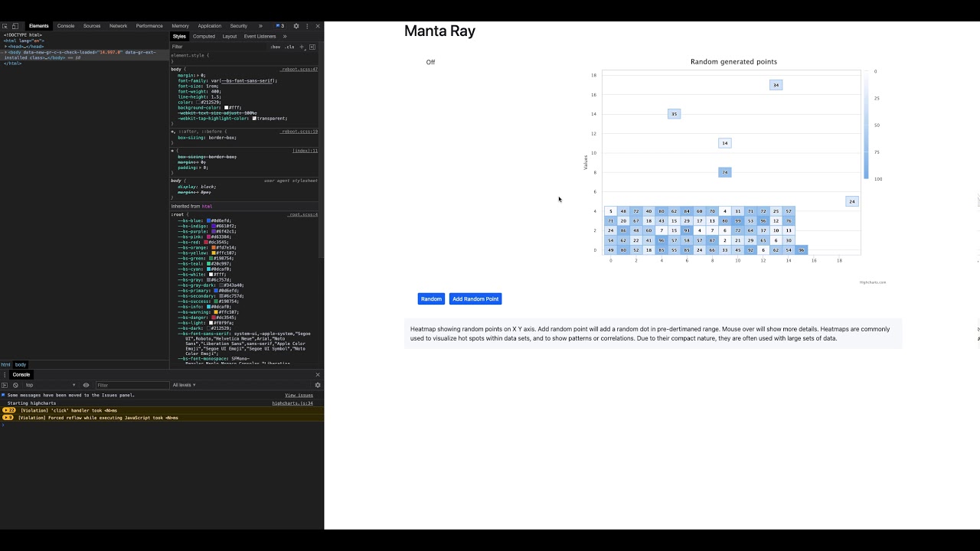
Task: Open the _root.scss:4 source link
Action: (302, 215)
